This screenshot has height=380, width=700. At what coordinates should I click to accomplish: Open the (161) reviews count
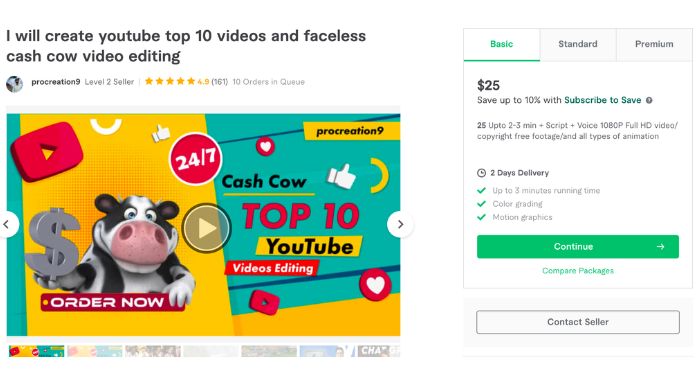(x=219, y=82)
